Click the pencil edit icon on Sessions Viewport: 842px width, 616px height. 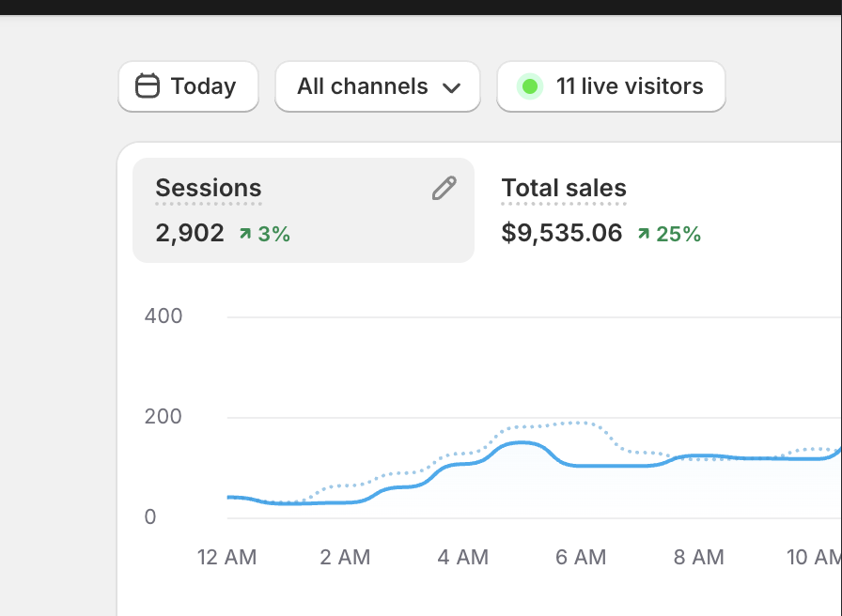(444, 188)
